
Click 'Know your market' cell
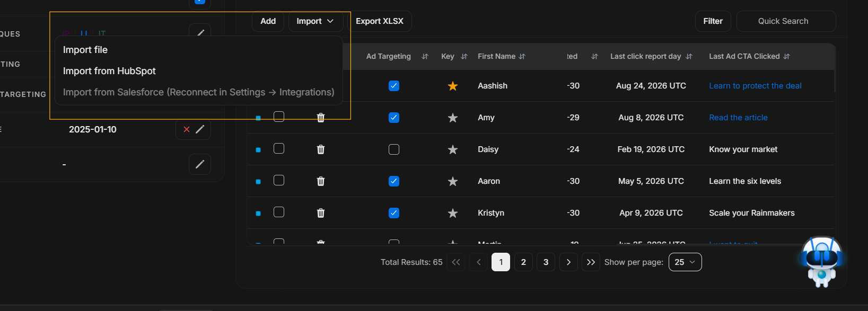743,149
